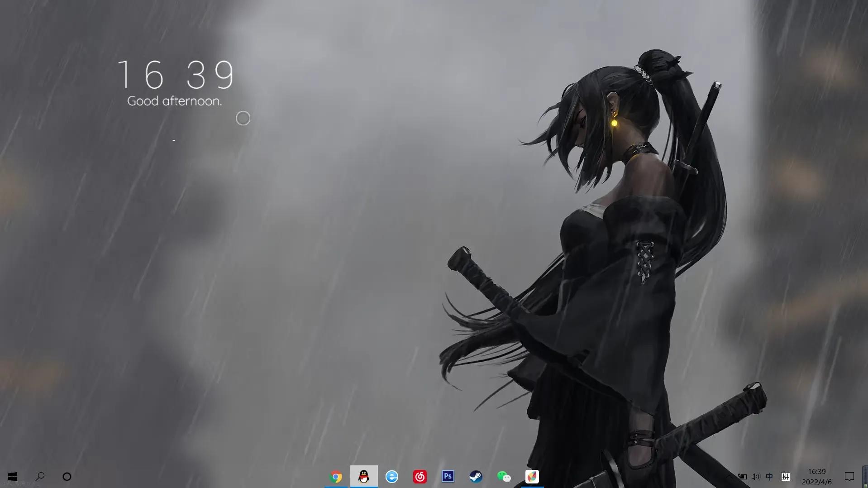Activate Cortana circle button
This screenshot has width=868, height=488.
coord(67,477)
